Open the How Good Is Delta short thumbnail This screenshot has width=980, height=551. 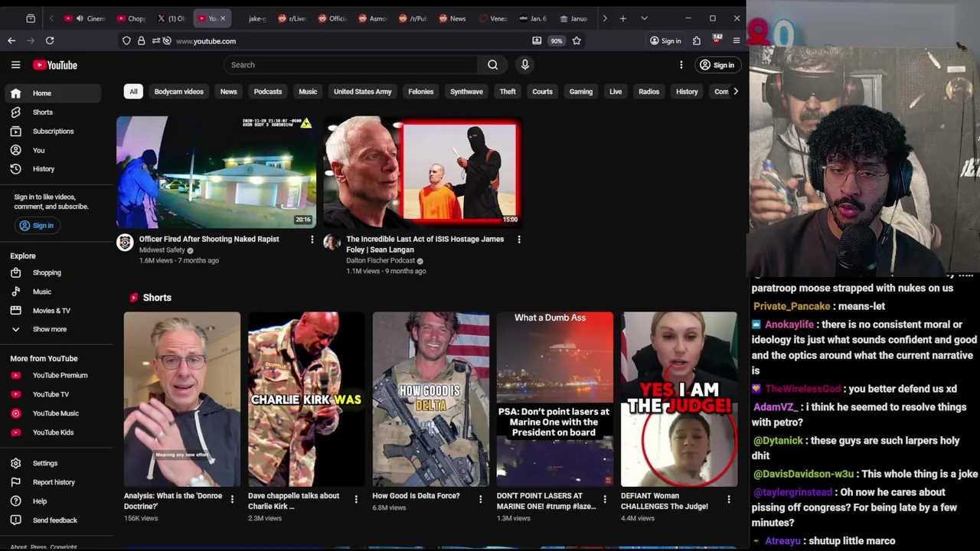(431, 399)
